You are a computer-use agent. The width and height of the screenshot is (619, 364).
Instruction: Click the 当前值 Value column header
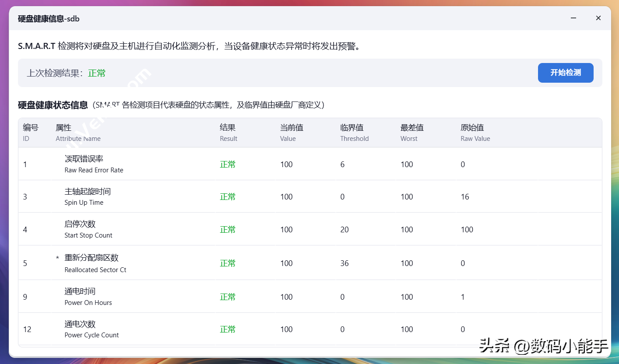[x=292, y=133]
